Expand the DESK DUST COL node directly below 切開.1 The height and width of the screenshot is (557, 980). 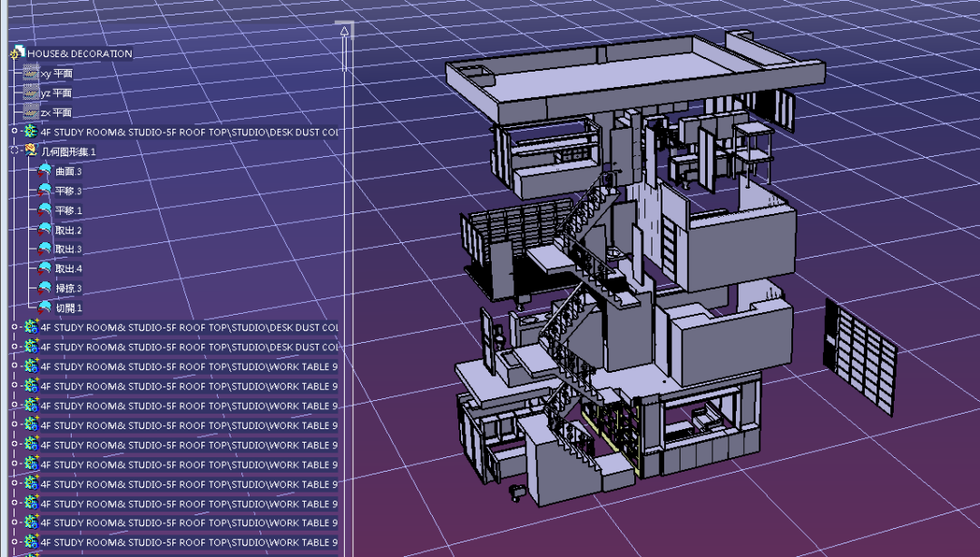[x=15, y=327]
